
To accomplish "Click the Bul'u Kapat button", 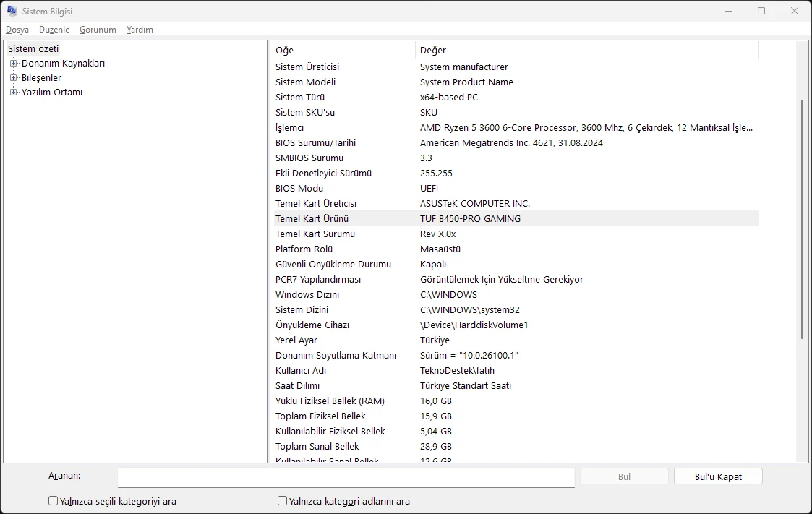I will point(718,476).
